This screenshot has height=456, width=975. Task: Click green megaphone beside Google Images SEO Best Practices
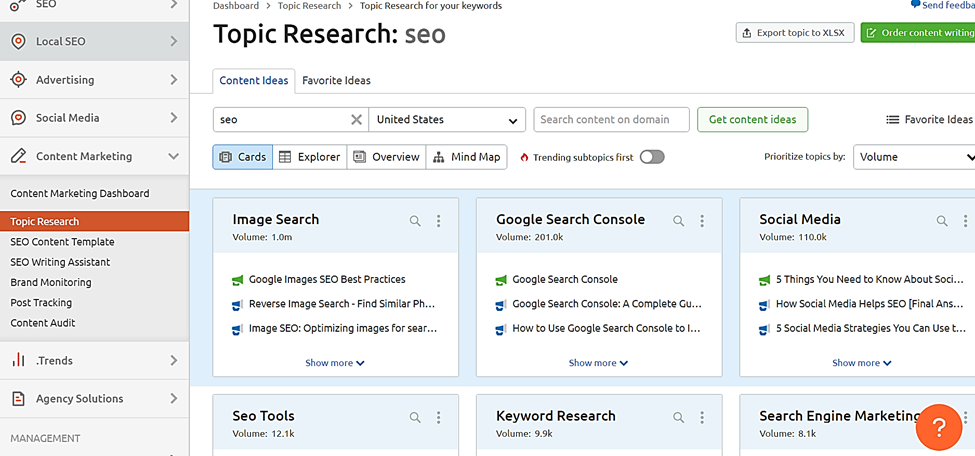(x=238, y=280)
